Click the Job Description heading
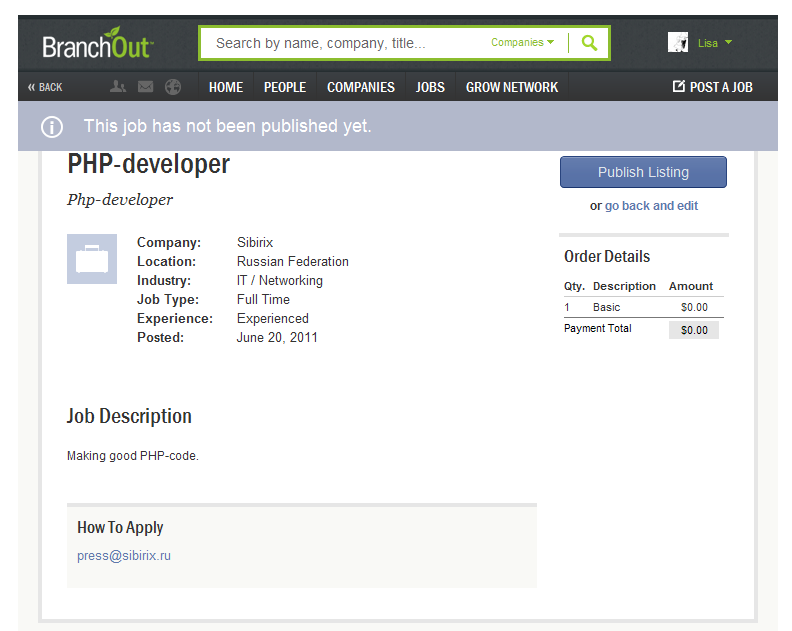 [x=129, y=416]
